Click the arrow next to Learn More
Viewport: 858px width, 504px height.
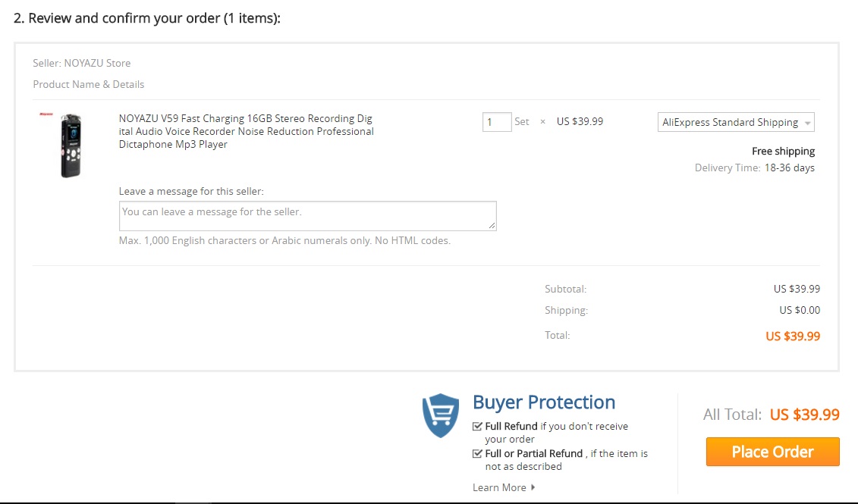(533, 487)
